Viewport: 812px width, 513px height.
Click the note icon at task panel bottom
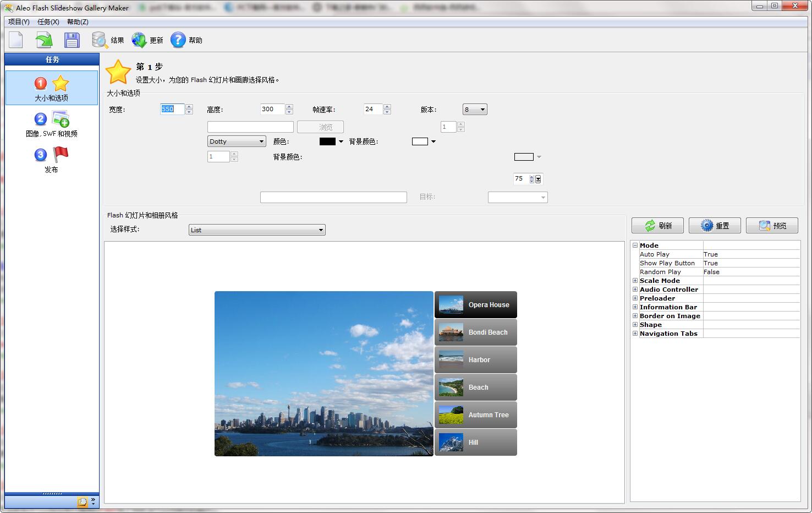point(83,501)
